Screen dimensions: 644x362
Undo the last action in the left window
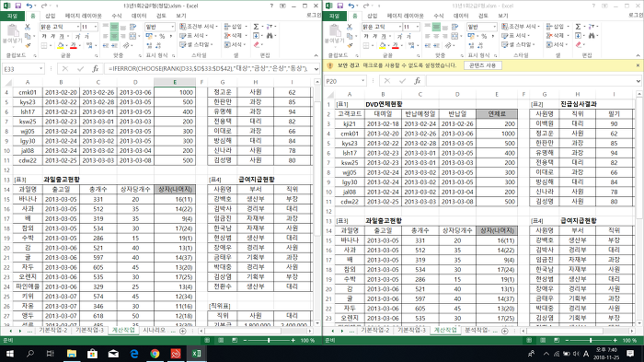[x=29, y=6]
